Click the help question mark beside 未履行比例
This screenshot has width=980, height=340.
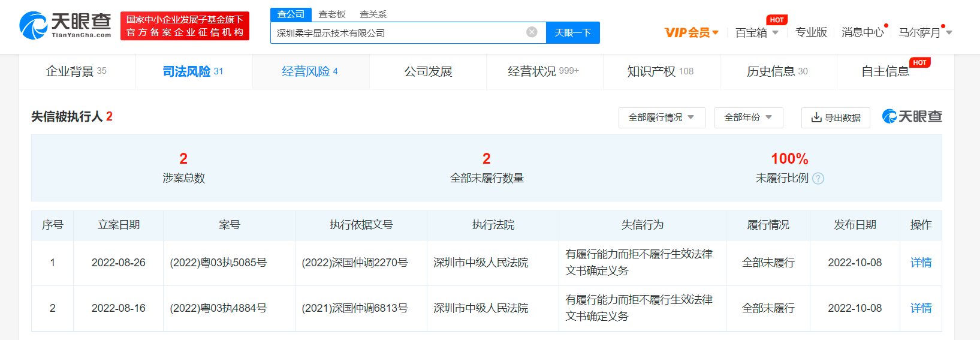click(x=818, y=178)
